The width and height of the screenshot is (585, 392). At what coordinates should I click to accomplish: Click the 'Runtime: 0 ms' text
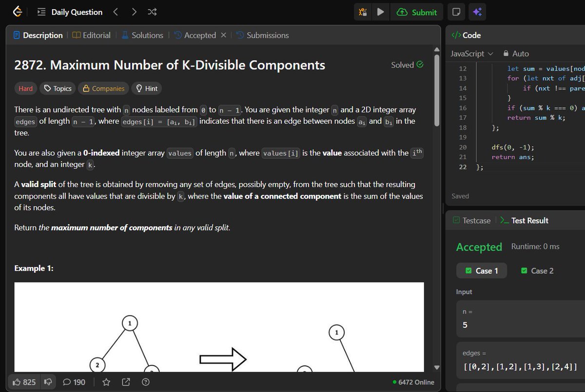[535, 246]
